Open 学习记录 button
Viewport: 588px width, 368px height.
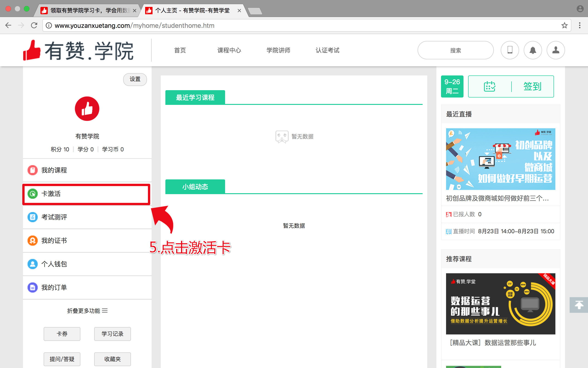[113, 334]
